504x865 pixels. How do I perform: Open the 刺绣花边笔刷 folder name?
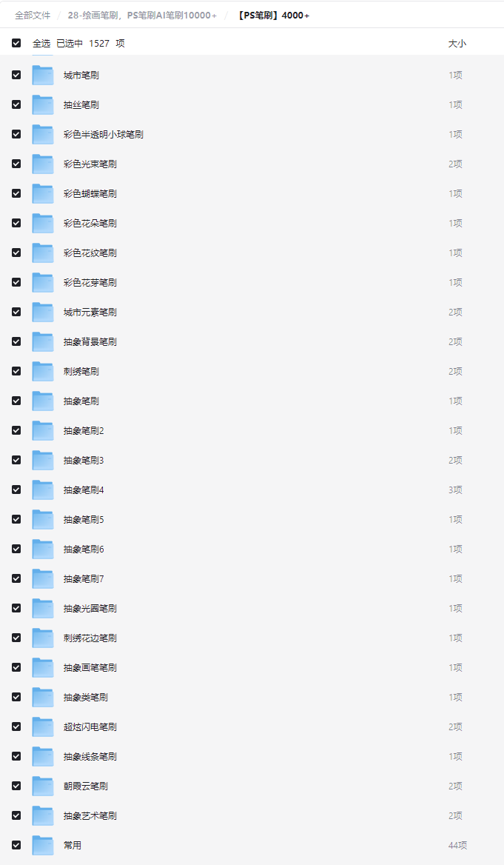click(x=90, y=638)
